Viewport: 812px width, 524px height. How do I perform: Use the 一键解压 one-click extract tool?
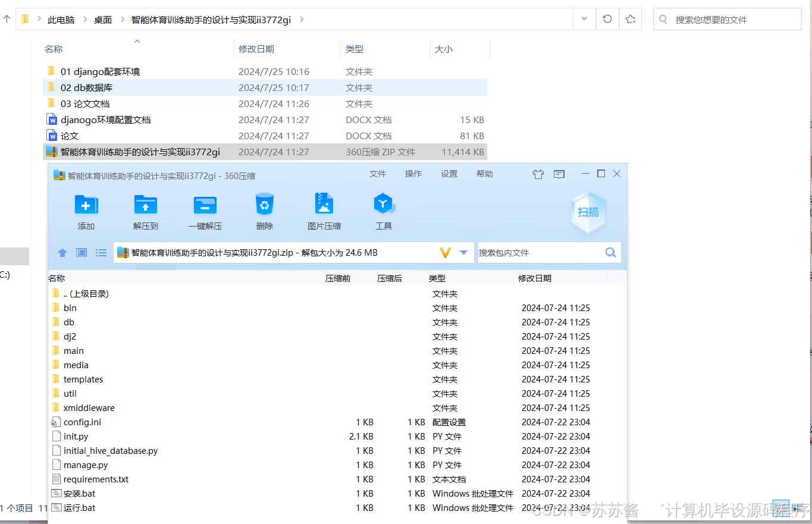(205, 211)
